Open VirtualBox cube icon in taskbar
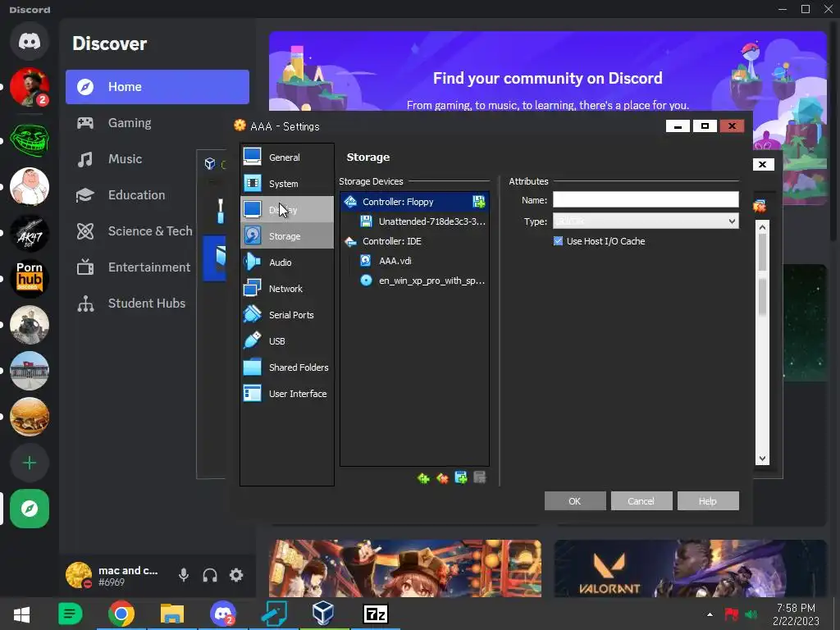This screenshot has width=840, height=630. tap(323, 614)
